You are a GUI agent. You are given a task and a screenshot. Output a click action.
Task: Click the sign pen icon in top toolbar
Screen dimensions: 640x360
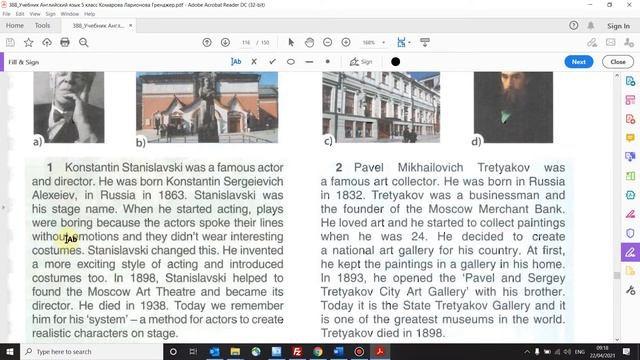tap(592, 42)
